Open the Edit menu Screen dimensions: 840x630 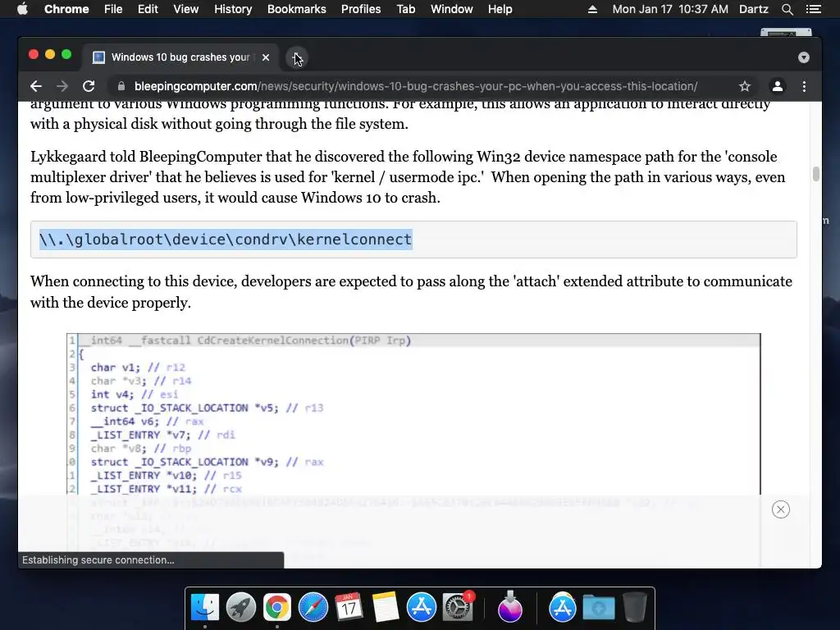pyautogui.click(x=148, y=9)
